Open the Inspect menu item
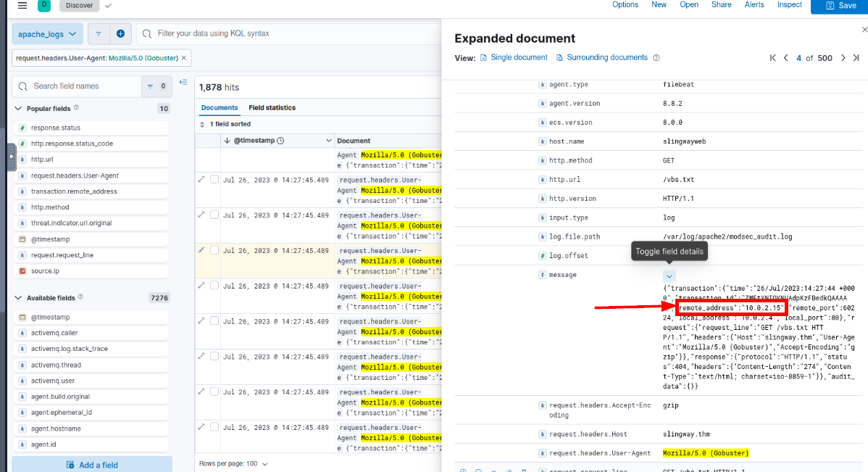 (789, 4)
